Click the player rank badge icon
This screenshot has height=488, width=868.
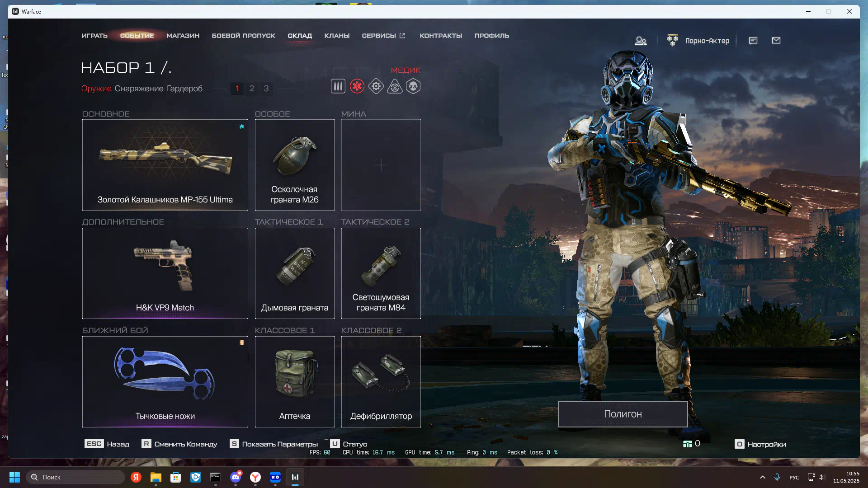[673, 40]
